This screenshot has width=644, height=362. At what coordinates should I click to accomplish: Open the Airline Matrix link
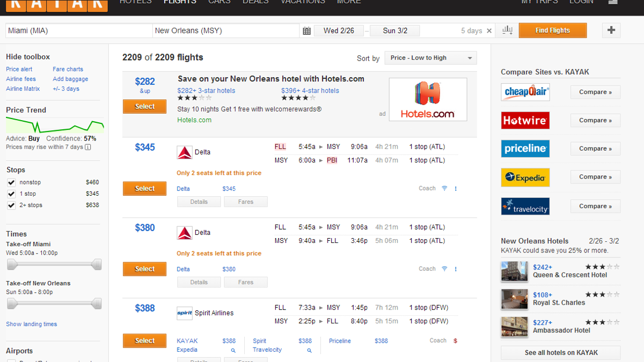[23, 89]
